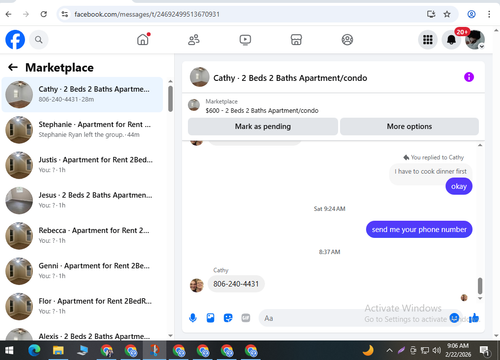500x360 pixels.
Task: Open Microsoft Edge from taskbar
Action: click(x=34, y=351)
